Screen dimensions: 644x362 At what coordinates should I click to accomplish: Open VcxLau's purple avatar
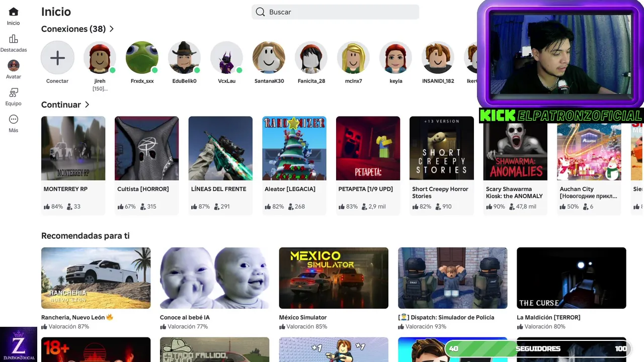226,58
